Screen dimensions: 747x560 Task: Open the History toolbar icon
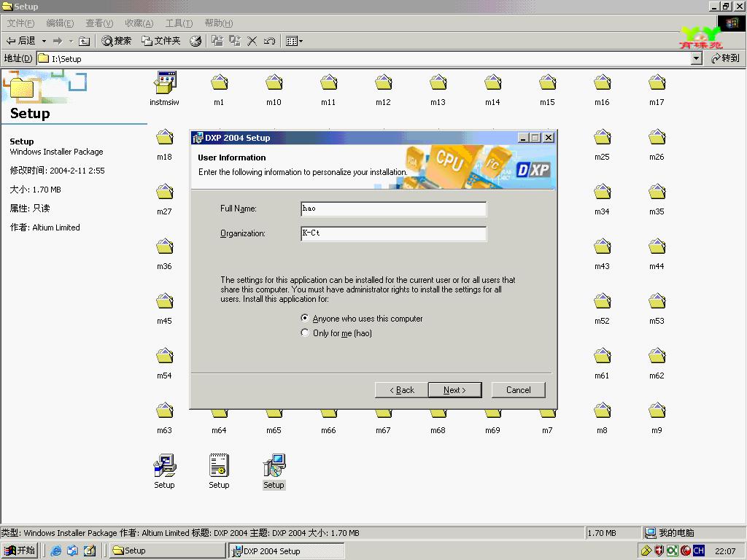(196, 41)
